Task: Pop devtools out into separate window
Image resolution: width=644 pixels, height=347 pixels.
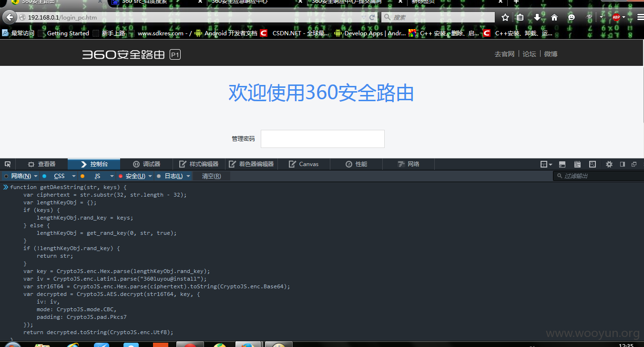Action: (x=634, y=164)
